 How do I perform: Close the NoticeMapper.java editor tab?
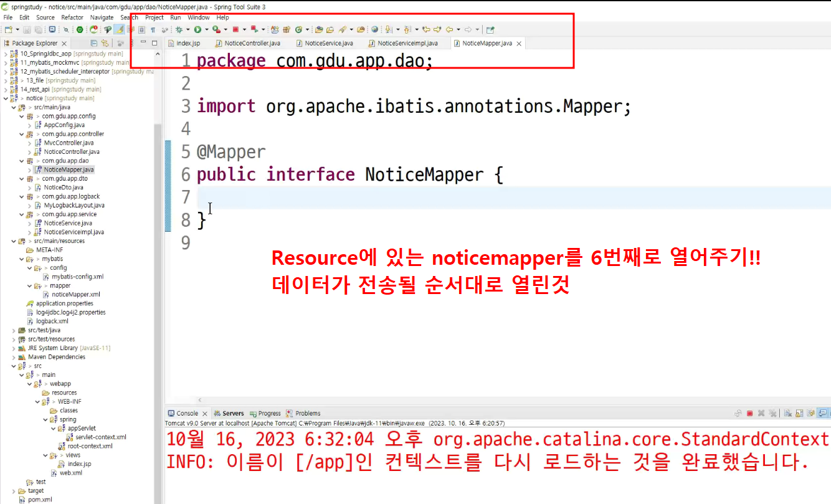519,44
